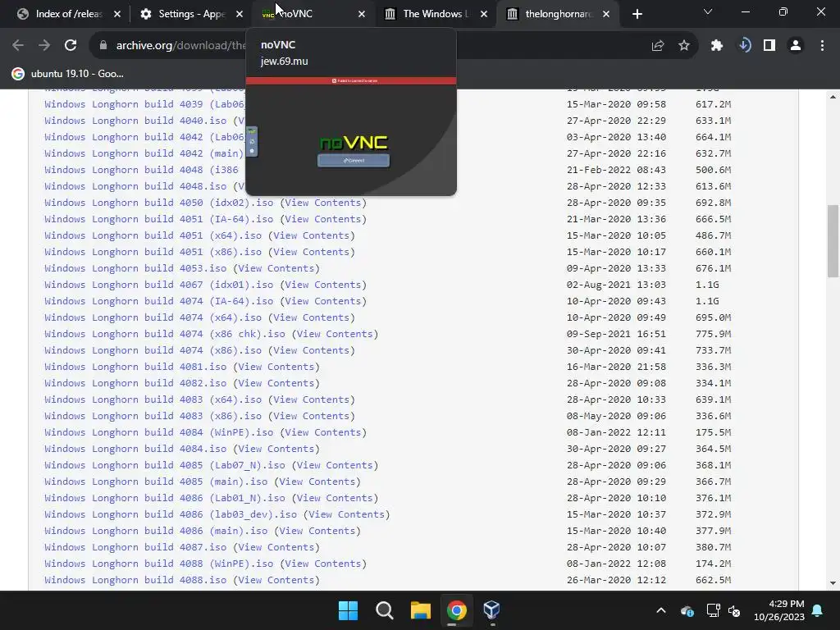Image resolution: width=840 pixels, height=630 pixels.
Task: Click the size value 775.9M
Action: coord(713,334)
